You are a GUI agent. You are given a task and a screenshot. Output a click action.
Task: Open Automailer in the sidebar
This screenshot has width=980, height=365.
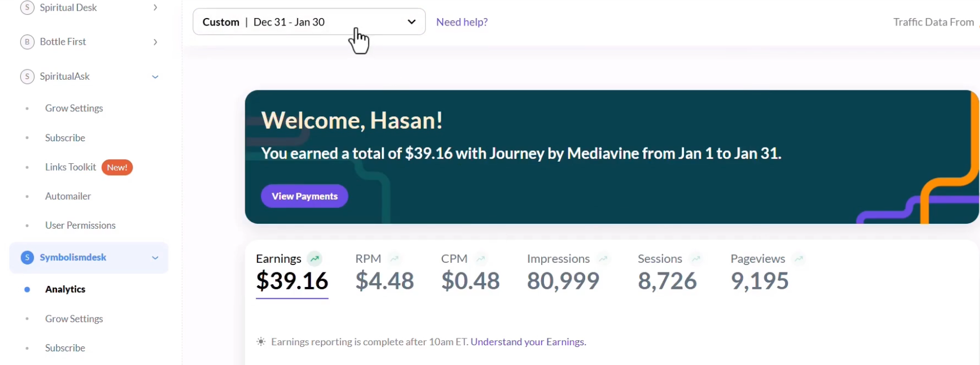click(68, 196)
